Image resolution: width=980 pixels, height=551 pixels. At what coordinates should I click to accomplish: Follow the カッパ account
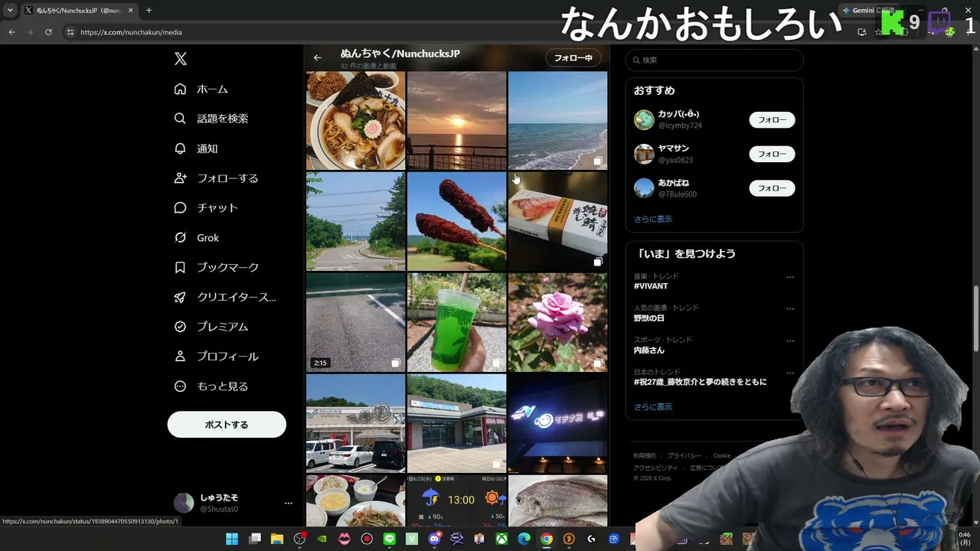tap(772, 119)
